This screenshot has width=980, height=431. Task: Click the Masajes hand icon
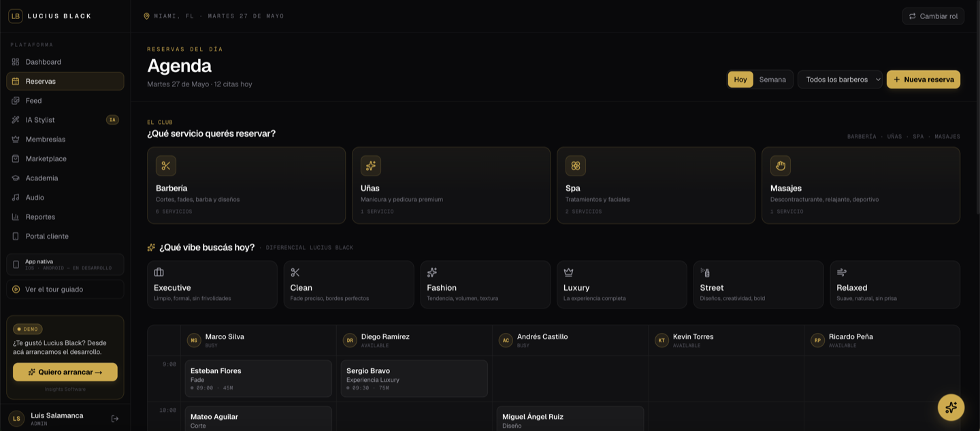[781, 165]
